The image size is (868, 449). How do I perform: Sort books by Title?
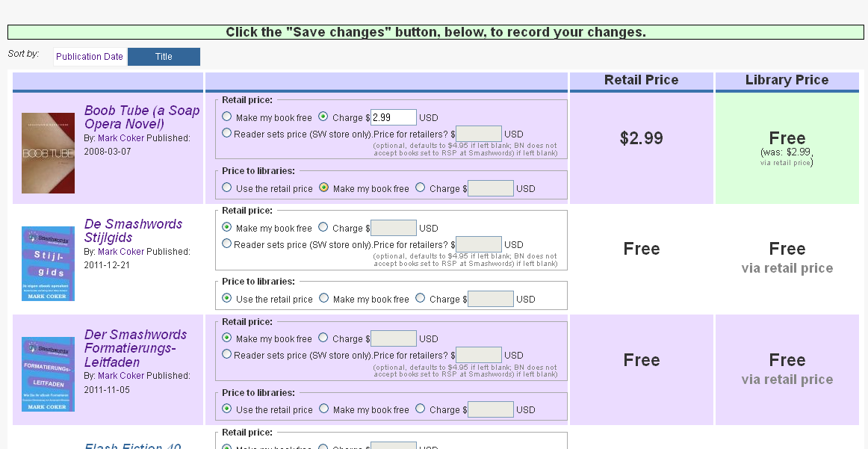tap(164, 57)
